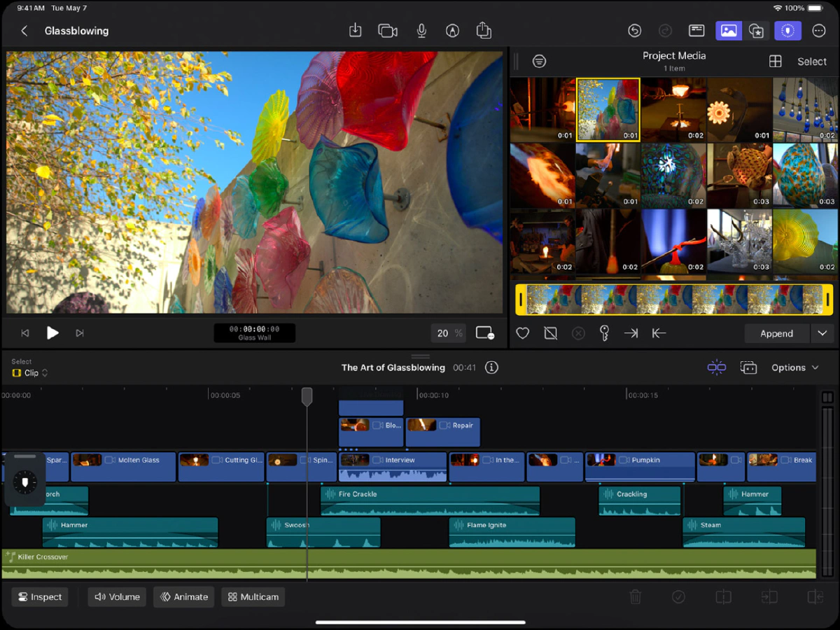This screenshot has width=840, height=630.
Task: Expand the Append options chevron
Action: pyautogui.click(x=822, y=334)
